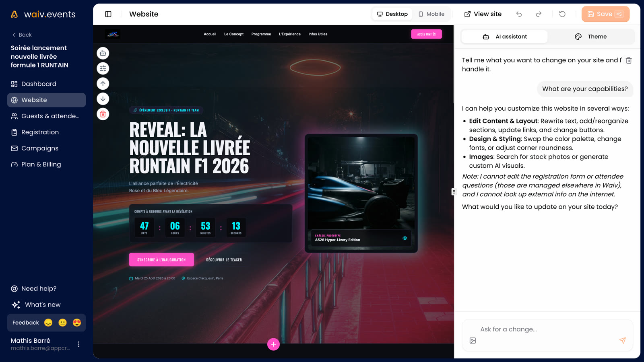Click DÉCOUVRIR LE TEASER button

tap(224, 260)
